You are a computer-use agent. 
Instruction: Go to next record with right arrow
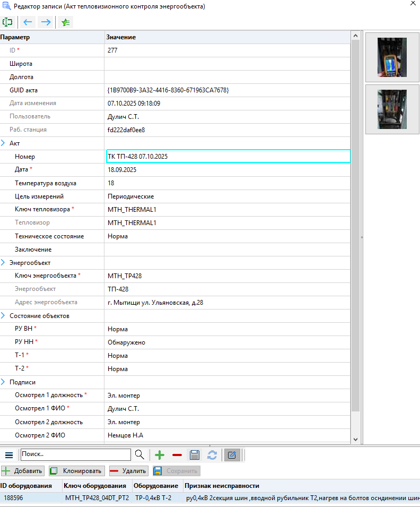pos(46,22)
